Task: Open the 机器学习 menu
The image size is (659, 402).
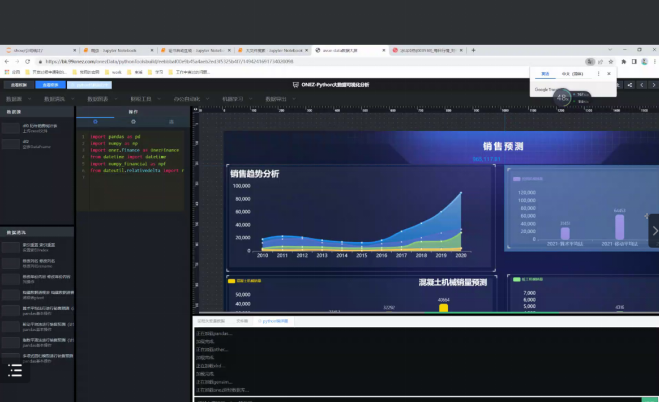Action: pyautogui.click(x=231, y=99)
